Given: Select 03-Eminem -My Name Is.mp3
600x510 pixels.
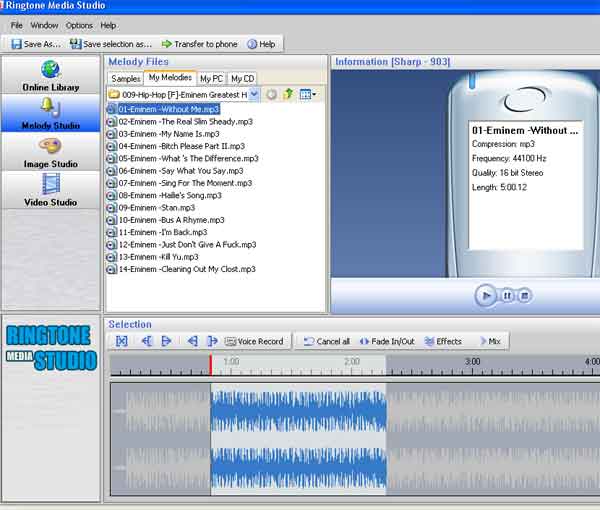Looking at the screenshot, I should coord(163,134).
